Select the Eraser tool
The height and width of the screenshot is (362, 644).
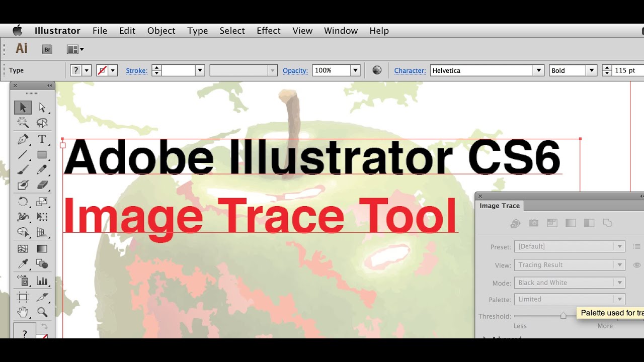pos(42,185)
